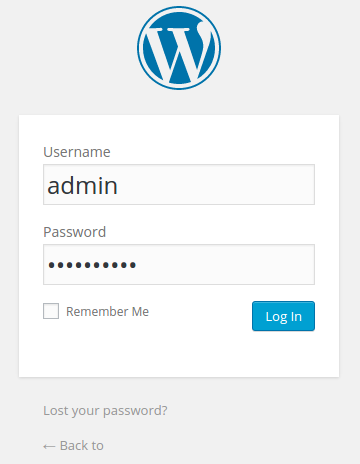Click the left arrow before Back to
This screenshot has height=464, width=360.
point(49,446)
